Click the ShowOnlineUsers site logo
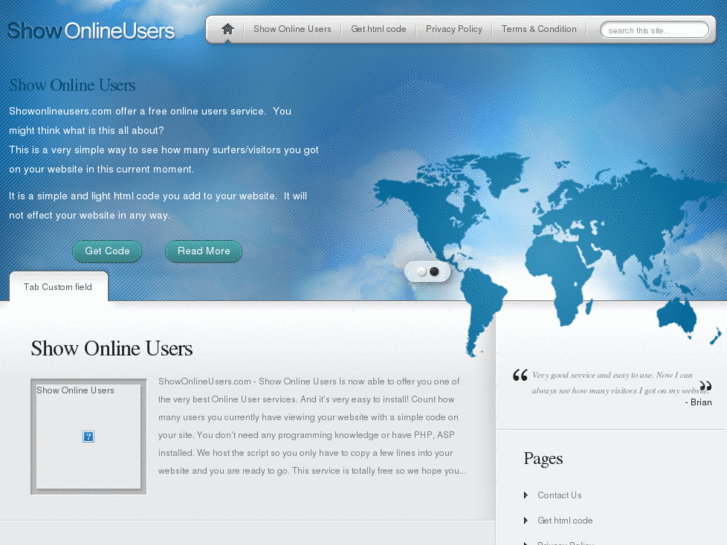This screenshot has width=727, height=545. tap(91, 31)
